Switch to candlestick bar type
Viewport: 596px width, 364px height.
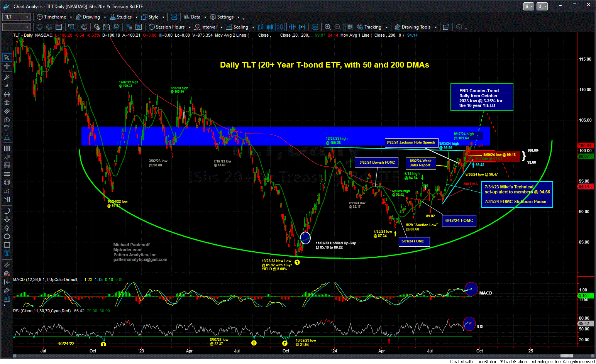(x=270, y=27)
